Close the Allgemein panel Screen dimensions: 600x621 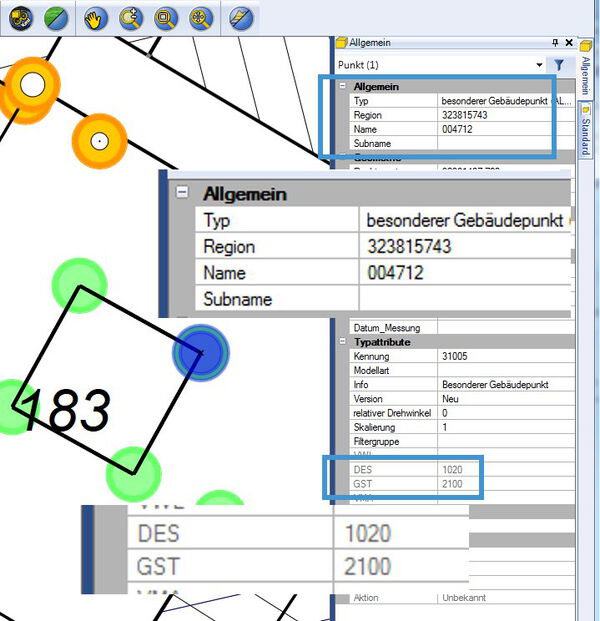click(x=569, y=43)
